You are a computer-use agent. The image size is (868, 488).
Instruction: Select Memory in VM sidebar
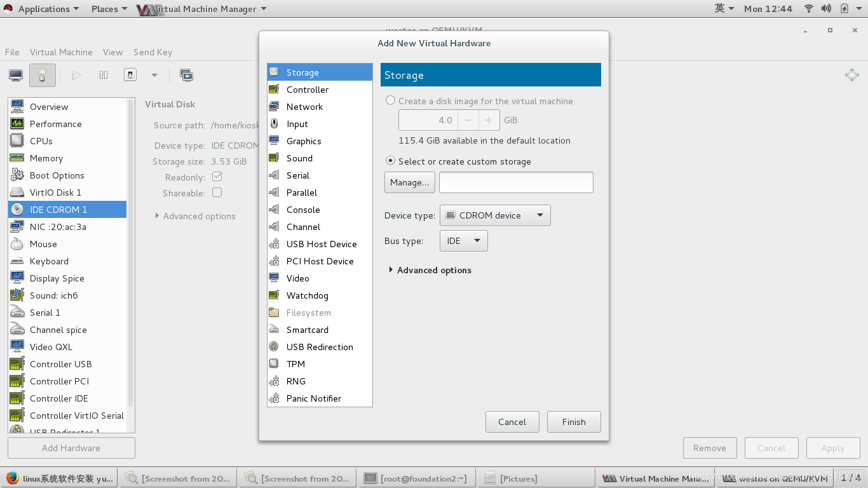tap(67, 158)
